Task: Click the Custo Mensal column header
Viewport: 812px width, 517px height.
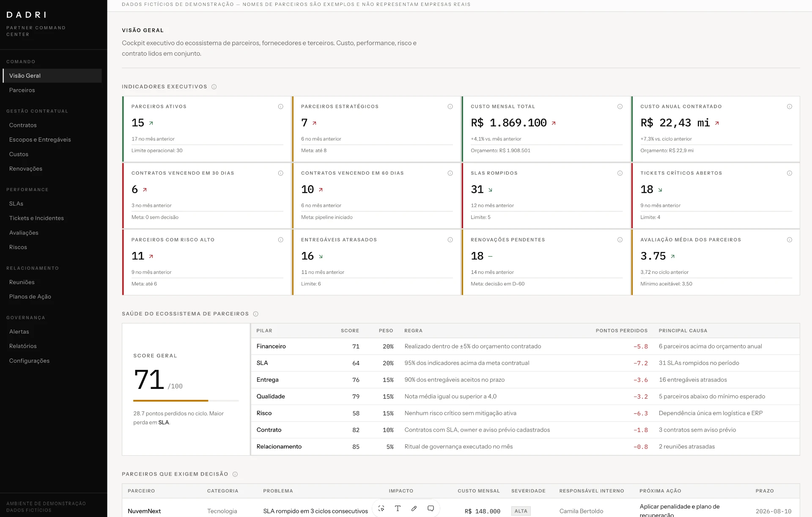Action: click(x=479, y=491)
